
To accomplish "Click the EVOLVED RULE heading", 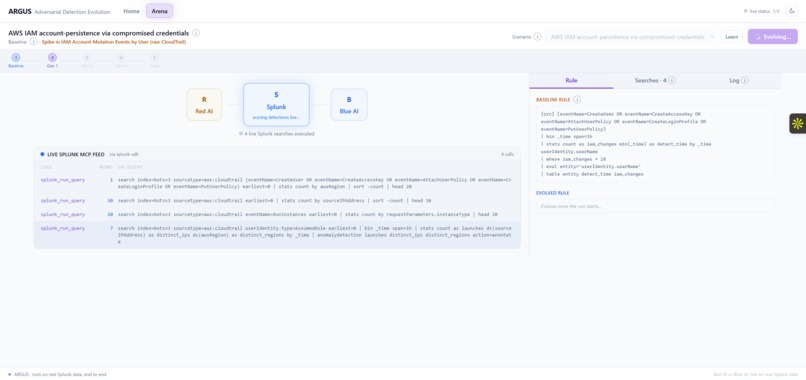I will click(x=553, y=193).
